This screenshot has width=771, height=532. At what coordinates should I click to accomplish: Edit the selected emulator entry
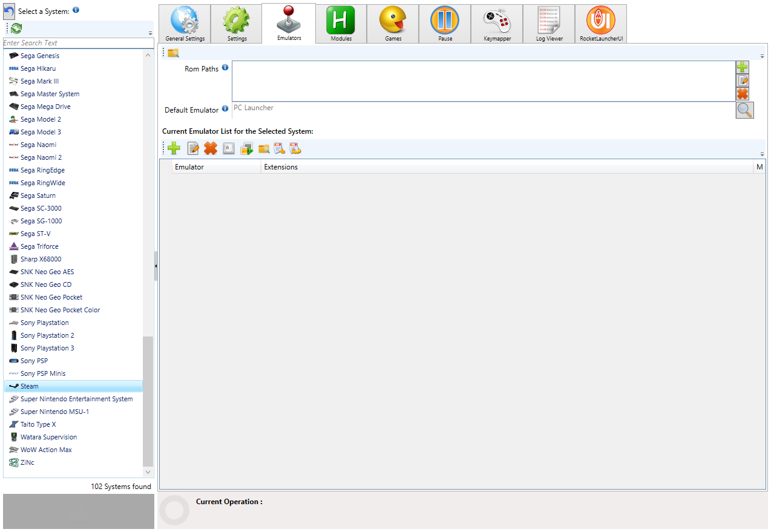[x=193, y=148]
